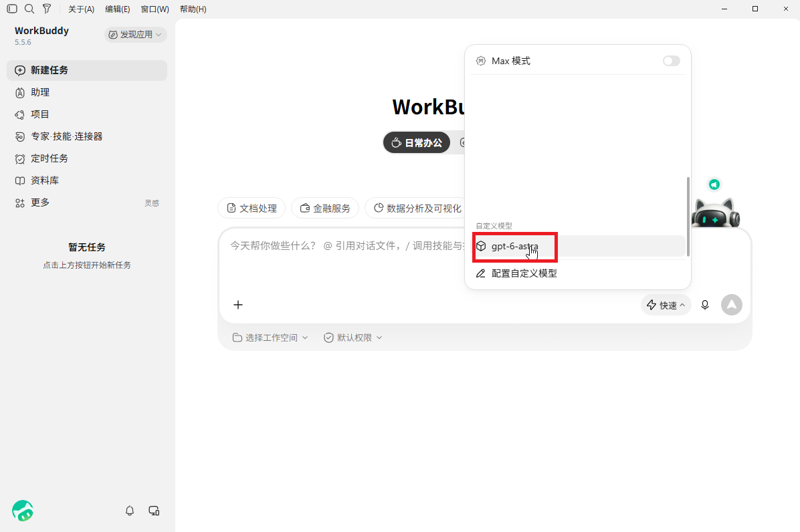
Task: Open the user avatar at bottom left
Action: pos(23,511)
